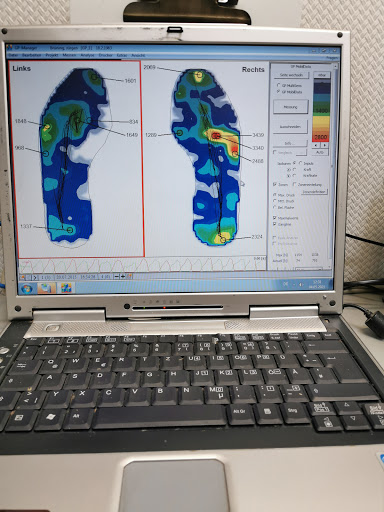Click the Ausschneiden button
The width and height of the screenshot is (384, 512).
290,127
